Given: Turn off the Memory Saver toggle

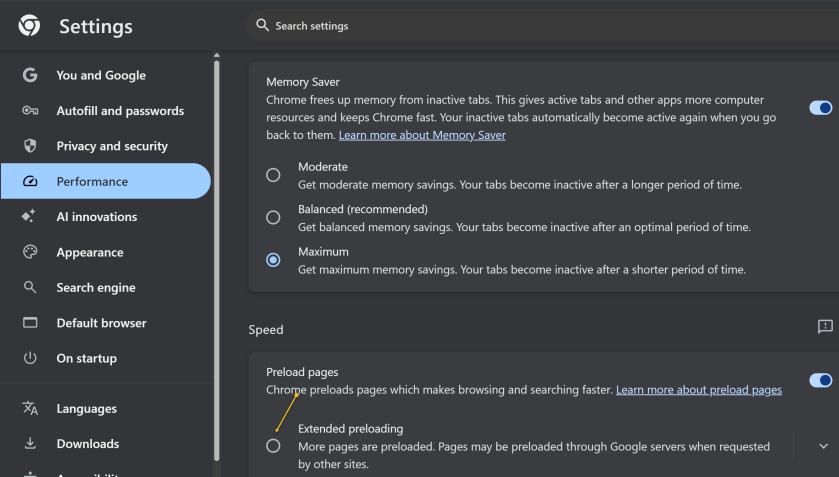Looking at the screenshot, I should tap(820, 107).
